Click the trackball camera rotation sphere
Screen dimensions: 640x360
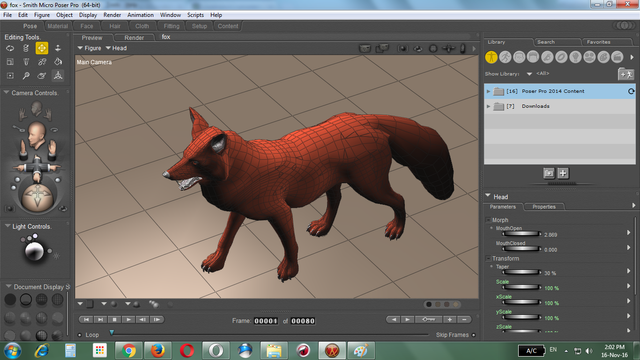(37, 197)
